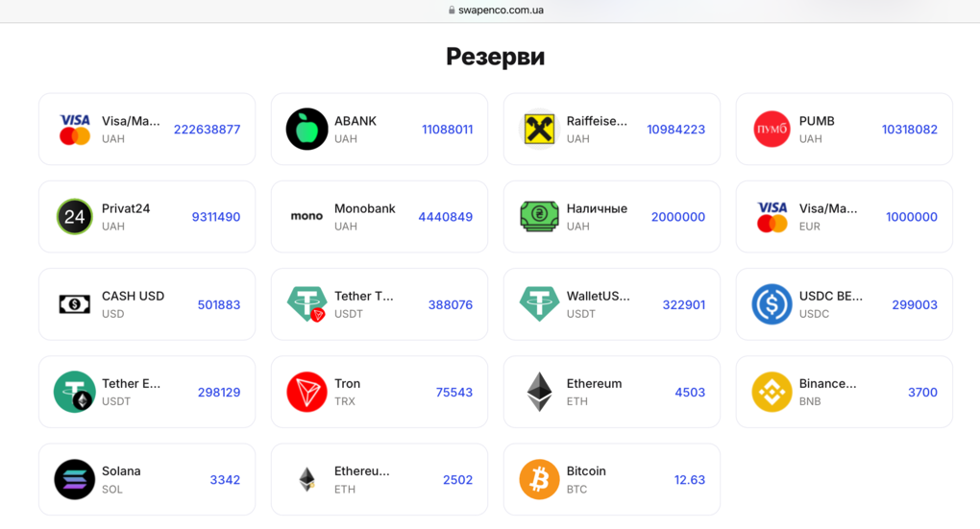Image resolution: width=980 pixels, height=529 pixels.
Task: Click the ABANK green apple icon
Action: [x=306, y=130]
